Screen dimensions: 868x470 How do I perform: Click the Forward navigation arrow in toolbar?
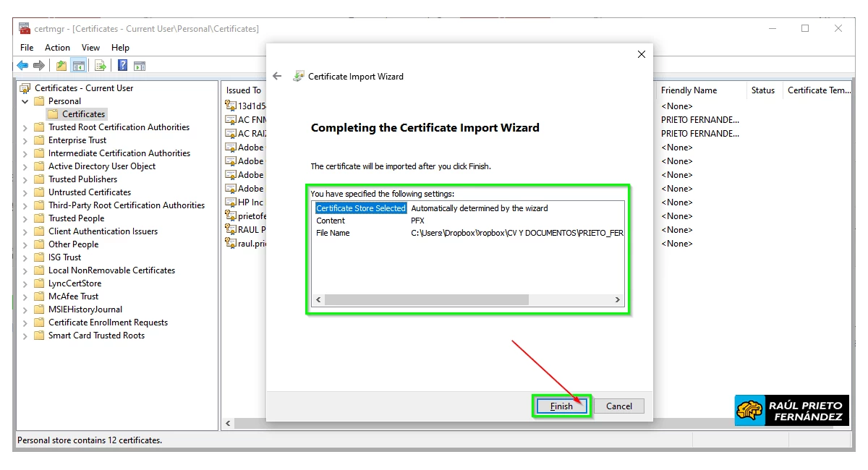(39, 65)
